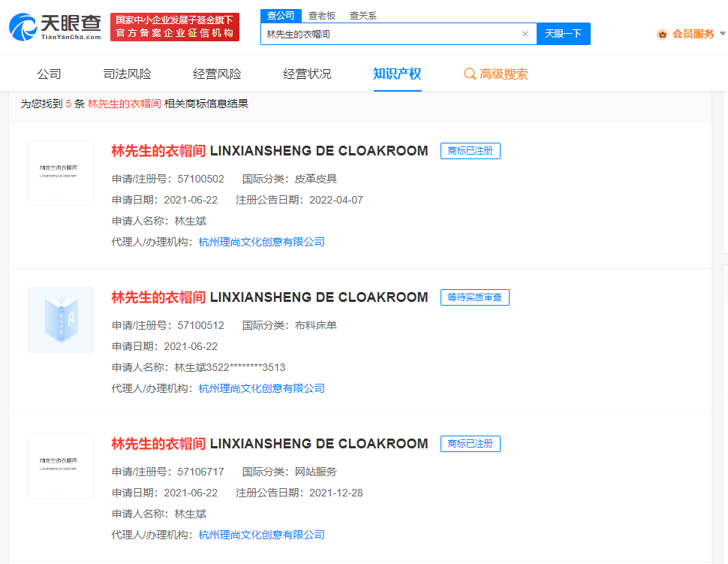Viewport: 728px width, 564px height.
Task: Open the third 网站服务 trademark image
Action: pos(60,466)
